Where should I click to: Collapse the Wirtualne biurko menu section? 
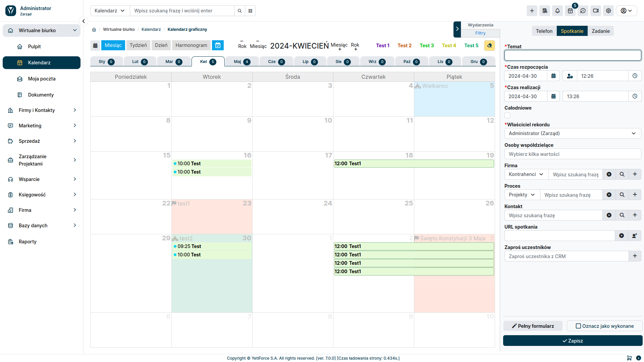[x=42, y=31]
